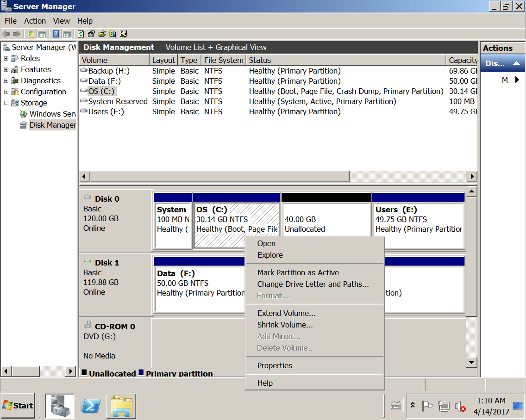Select the System Reserved volume row

click(278, 101)
